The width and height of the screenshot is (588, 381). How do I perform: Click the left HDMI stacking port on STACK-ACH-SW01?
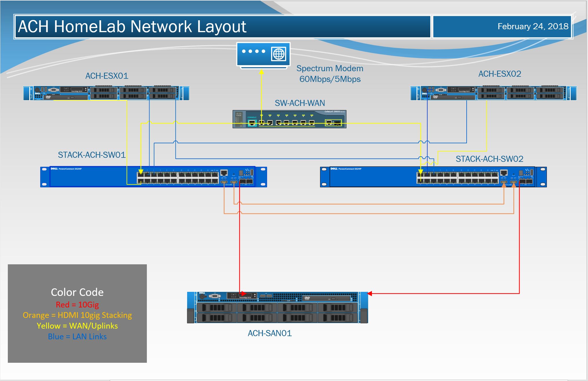click(224, 182)
